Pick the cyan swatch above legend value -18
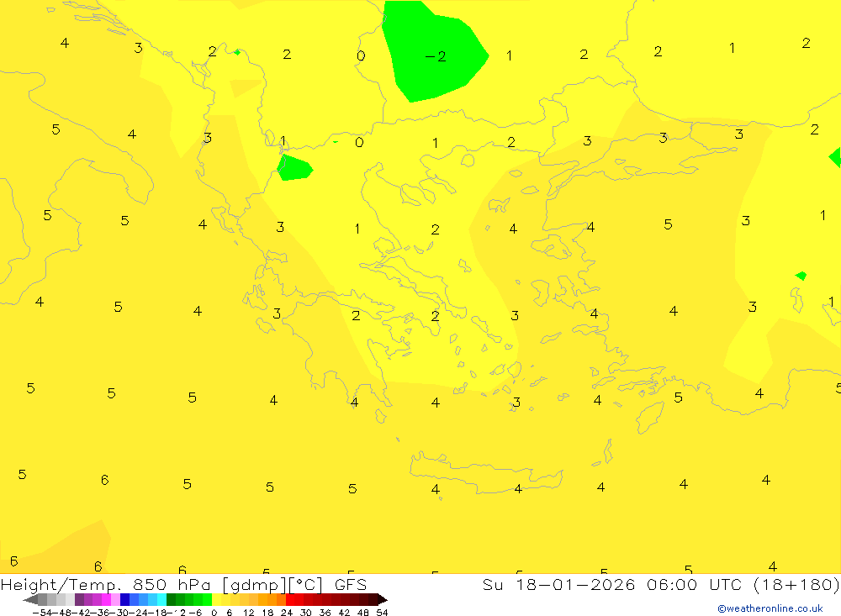Viewport: 841px width, 616px height. click(161, 600)
